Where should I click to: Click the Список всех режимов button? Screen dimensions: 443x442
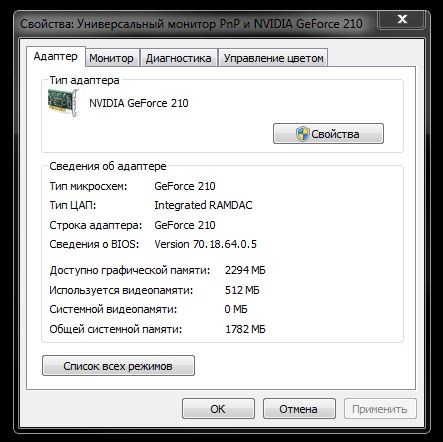pyautogui.click(x=118, y=366)
